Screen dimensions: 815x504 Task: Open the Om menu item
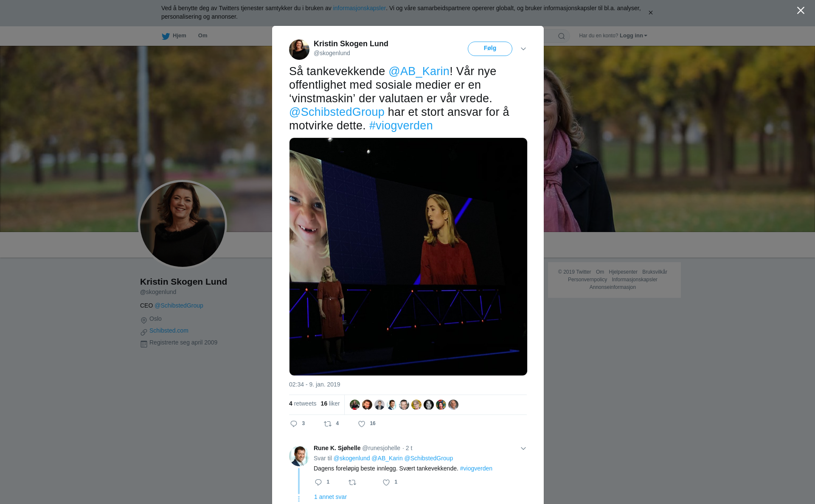pyautogui.click(x=202, y=36)
